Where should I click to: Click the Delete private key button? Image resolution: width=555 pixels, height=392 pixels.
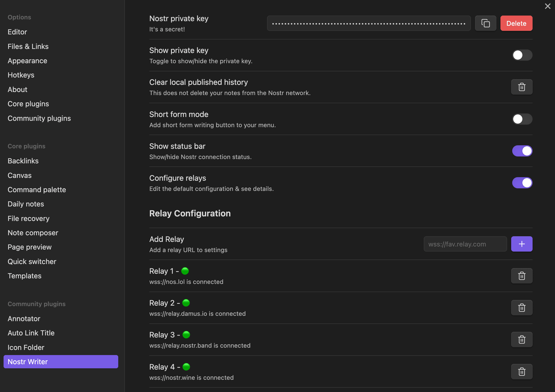point(517,23)
